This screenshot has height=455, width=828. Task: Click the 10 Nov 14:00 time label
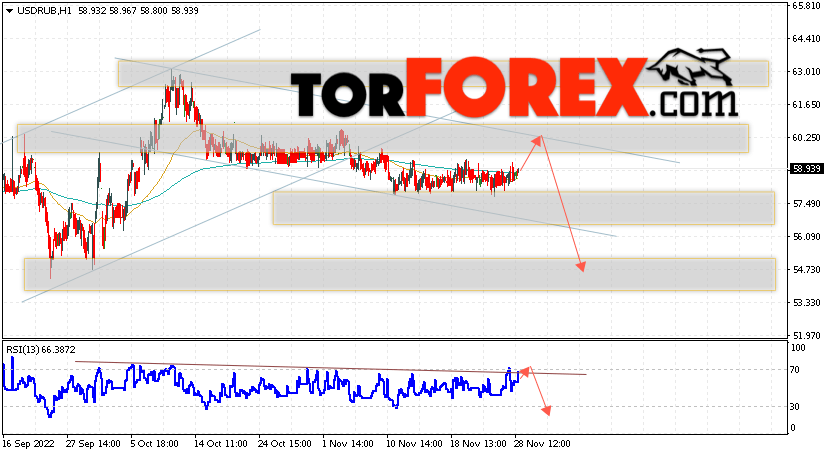coord(413,443)
